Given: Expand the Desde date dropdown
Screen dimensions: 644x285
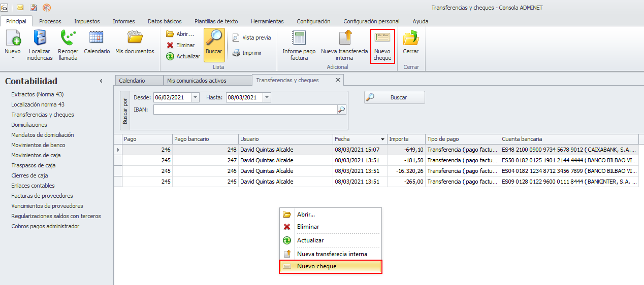Looking at the screenshot, I should (x=195, y=97).
